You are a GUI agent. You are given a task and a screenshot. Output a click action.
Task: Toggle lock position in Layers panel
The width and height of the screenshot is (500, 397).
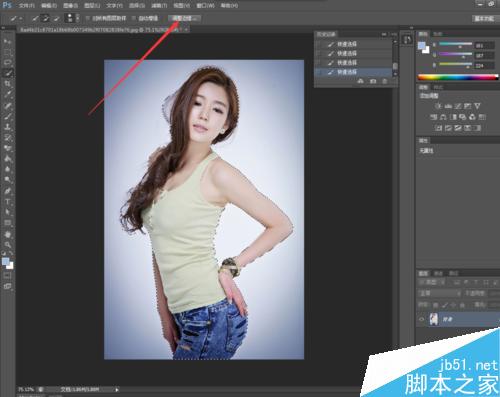[453, 305]
